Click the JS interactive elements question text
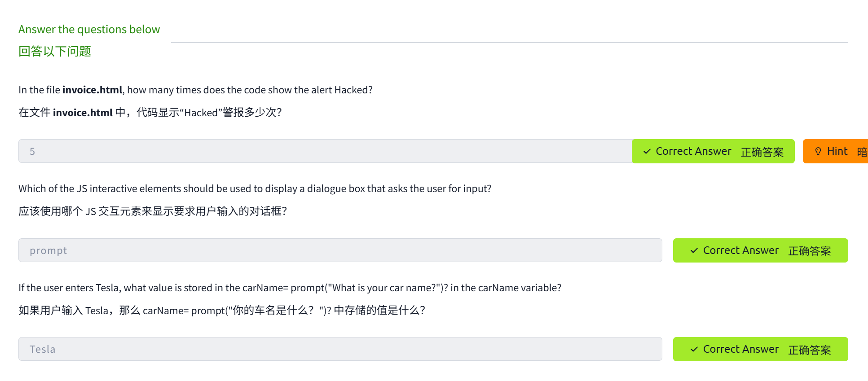Screen dimensions: 868x381 point(255,188)
